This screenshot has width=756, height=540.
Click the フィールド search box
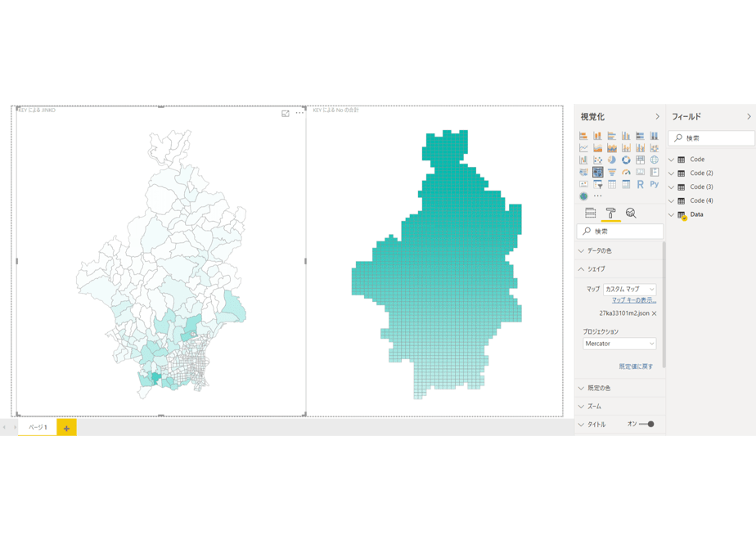(711, 138)
